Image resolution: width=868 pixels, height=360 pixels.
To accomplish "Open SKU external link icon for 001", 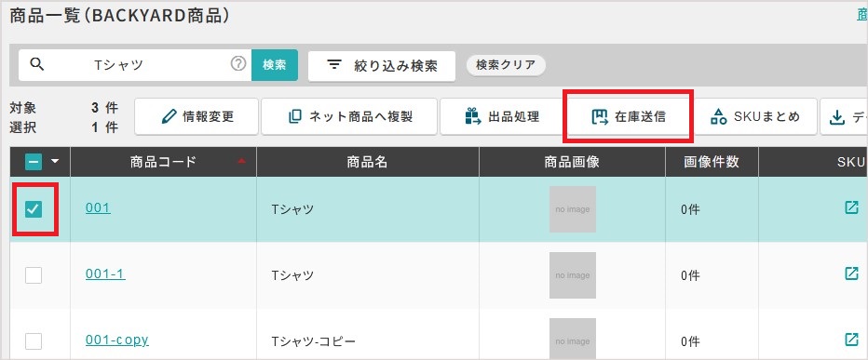I will (851, 207).
